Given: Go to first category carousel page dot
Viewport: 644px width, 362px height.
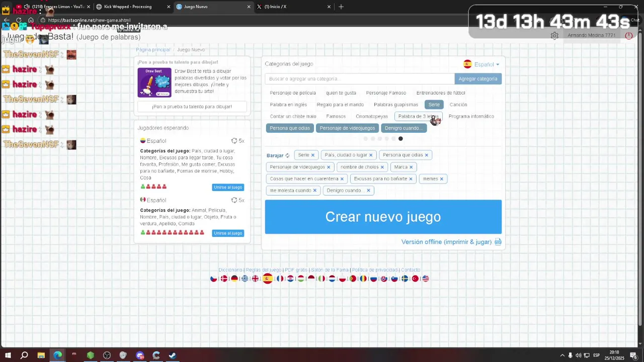Looking at the screenshot, I should coord(366,139).
